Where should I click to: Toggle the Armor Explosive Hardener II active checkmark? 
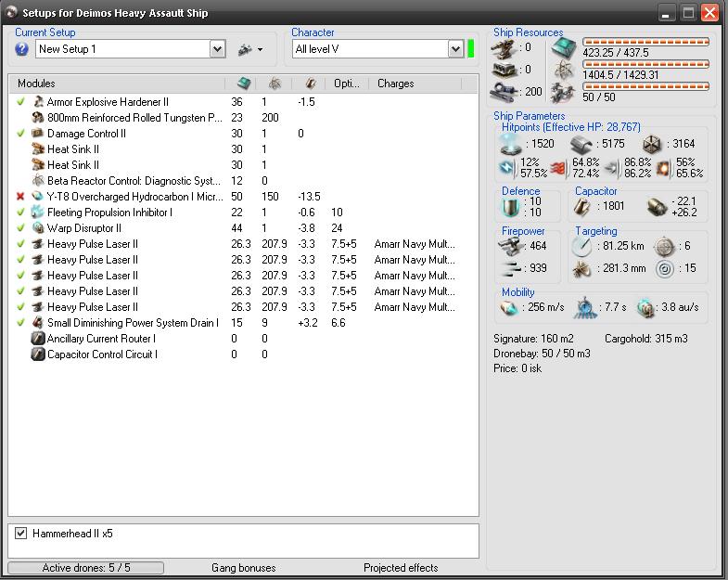20,101
